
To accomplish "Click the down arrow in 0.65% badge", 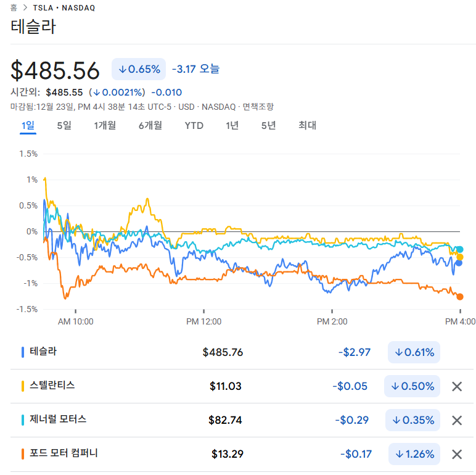I will tap(122, 69).
